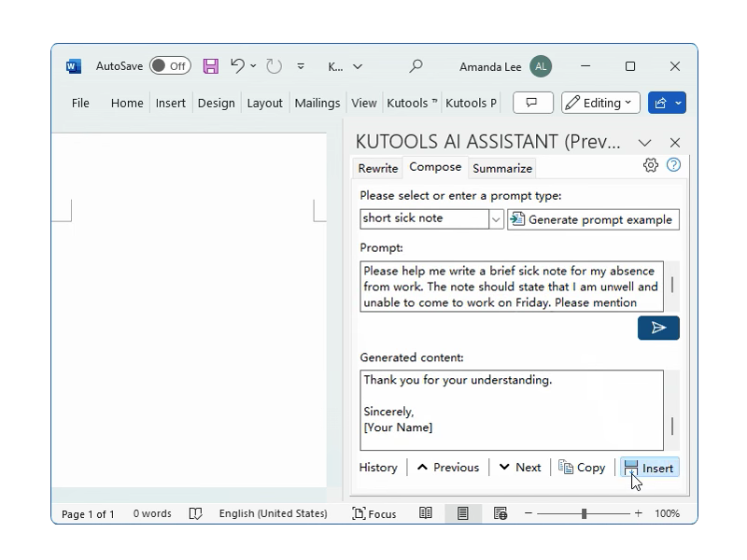Switch to Print Layout view

point(462,513)
